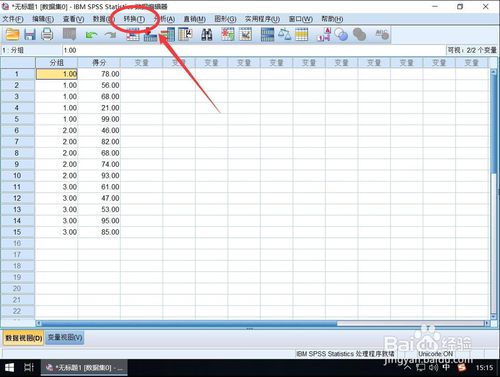This screenshot has height=377, width=500.
Task: Select the 得分 column header
Action: pos(99,63)
